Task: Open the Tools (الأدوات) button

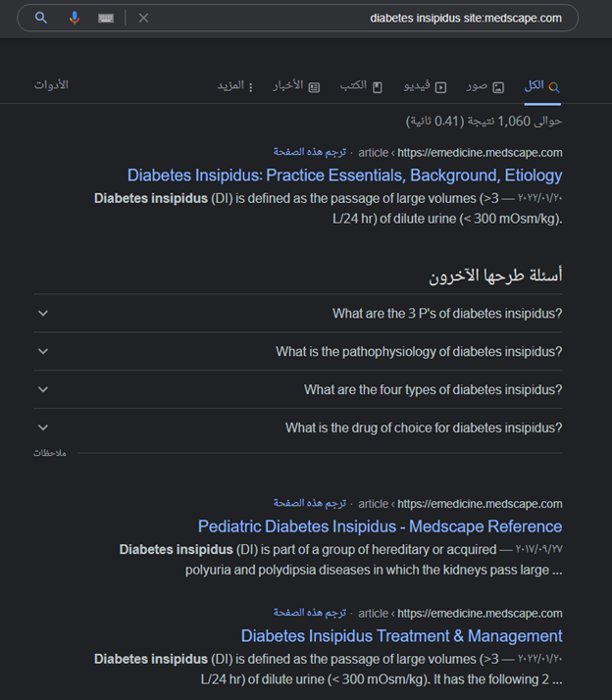Action: click(x=51, y=85)
